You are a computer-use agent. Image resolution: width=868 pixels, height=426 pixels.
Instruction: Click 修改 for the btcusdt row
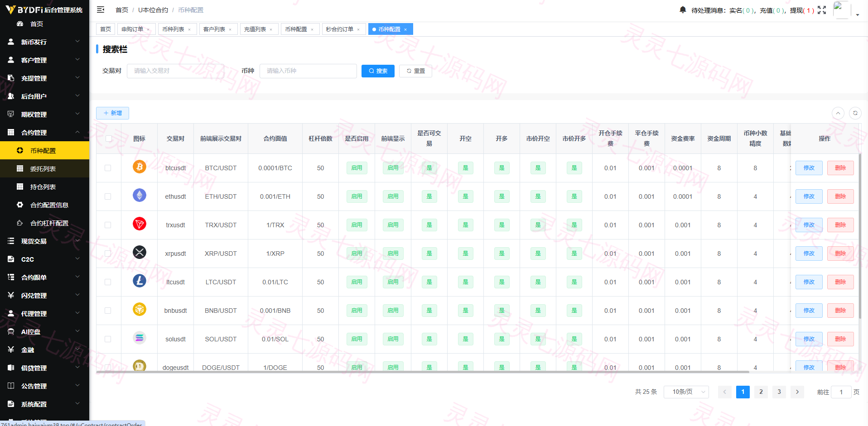[809, 168]
